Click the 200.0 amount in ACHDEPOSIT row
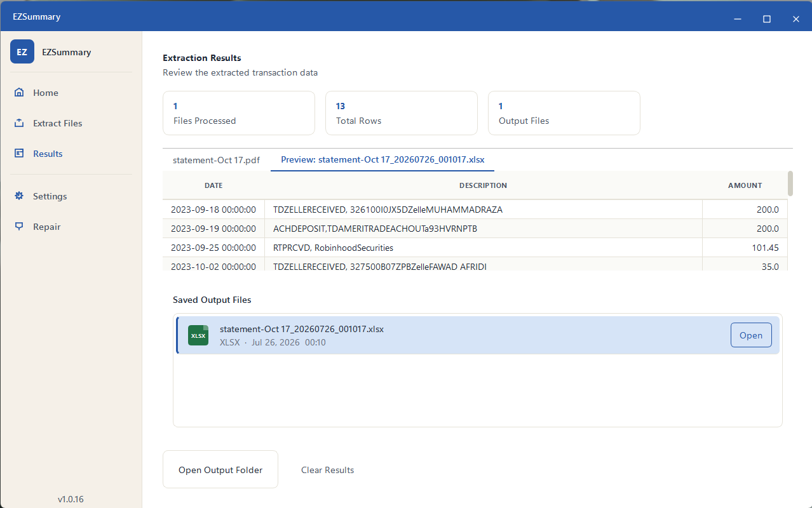812x508 pixels. pyautogui.click(x=745, y=229)
